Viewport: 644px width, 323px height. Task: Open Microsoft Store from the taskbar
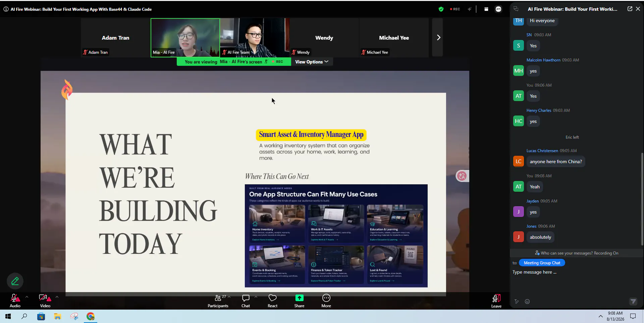tap(41, 316)
